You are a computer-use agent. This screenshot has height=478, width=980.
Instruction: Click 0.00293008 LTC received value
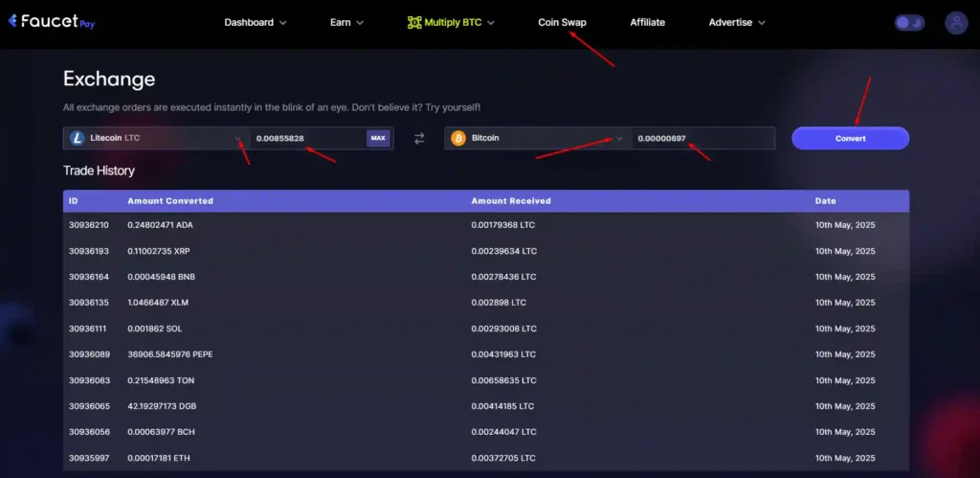click(503, 329)
